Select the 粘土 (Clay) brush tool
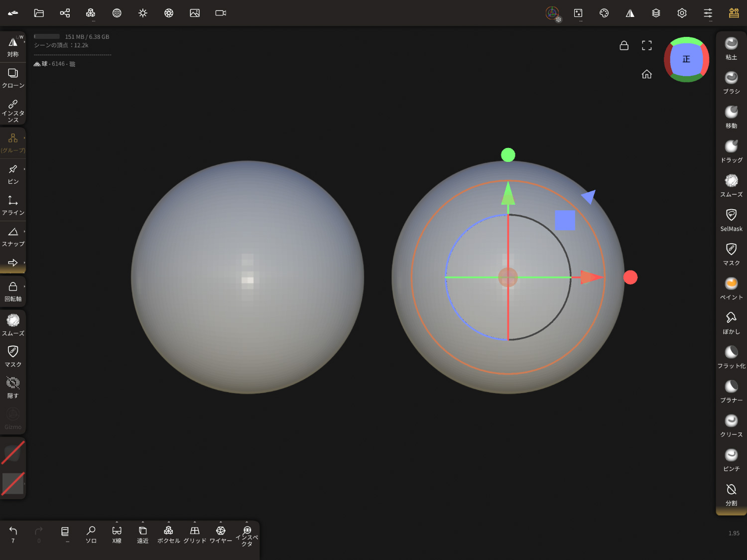 [731, 48]
